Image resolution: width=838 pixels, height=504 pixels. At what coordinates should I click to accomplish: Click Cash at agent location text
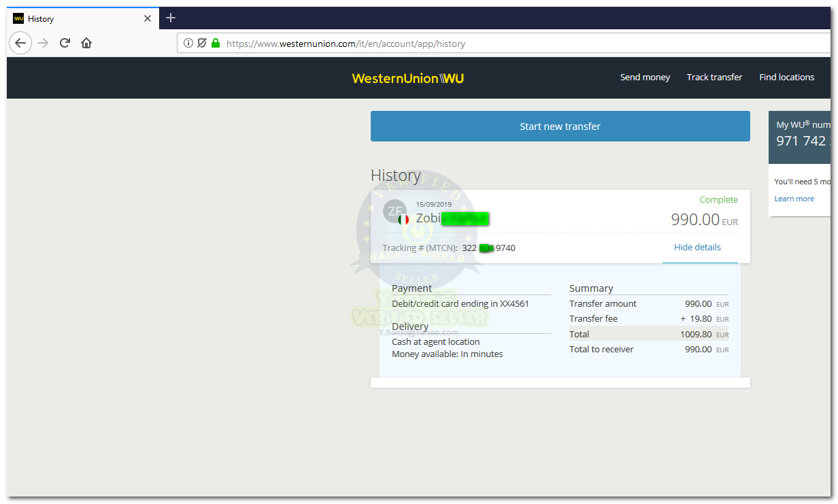pyautogui.click(x=435, y=342)
